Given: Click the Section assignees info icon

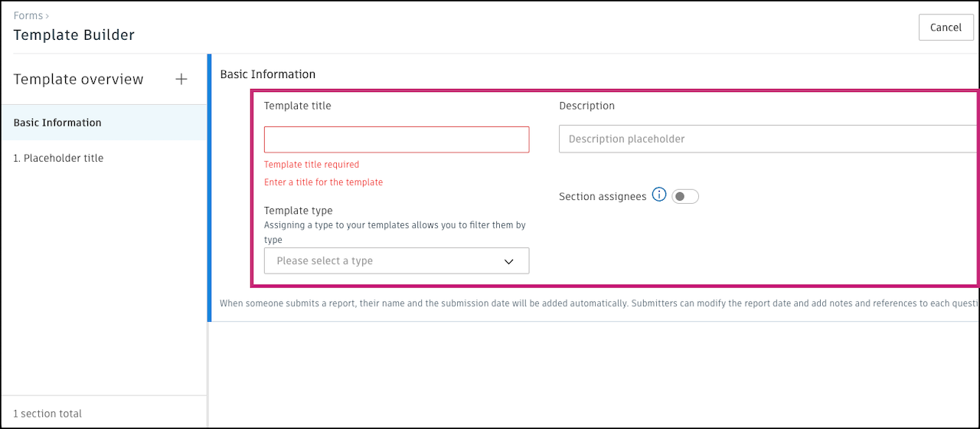Looking at the screenshot, I should coord(659,195).
